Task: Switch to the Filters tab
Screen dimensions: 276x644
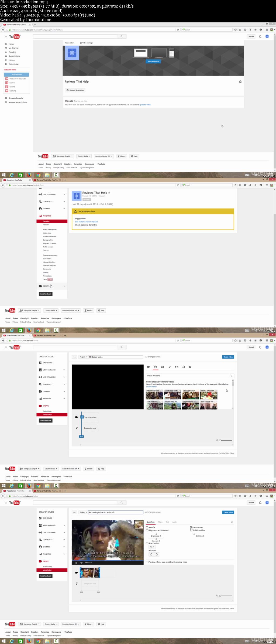Action: 160,522
